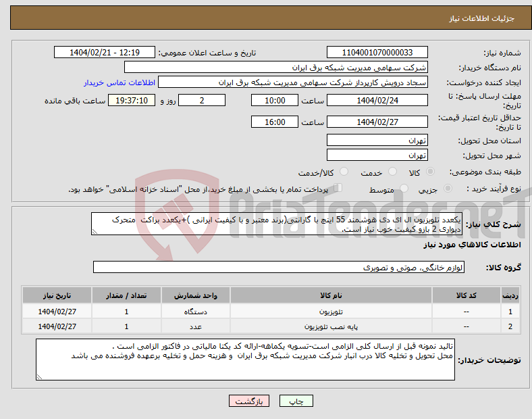
Task: Click the announcement date field 1404/02/21 - 12:19
Action: (105, 52)
